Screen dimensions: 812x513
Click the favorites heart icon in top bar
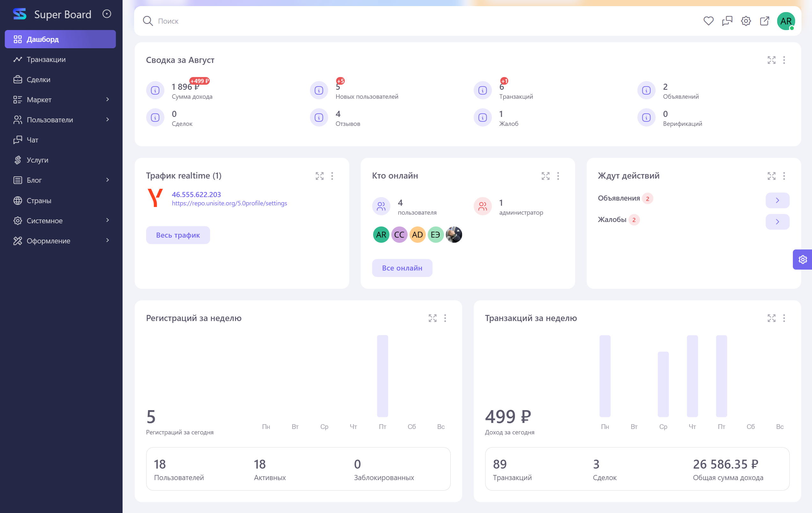(x=708, y=21)
